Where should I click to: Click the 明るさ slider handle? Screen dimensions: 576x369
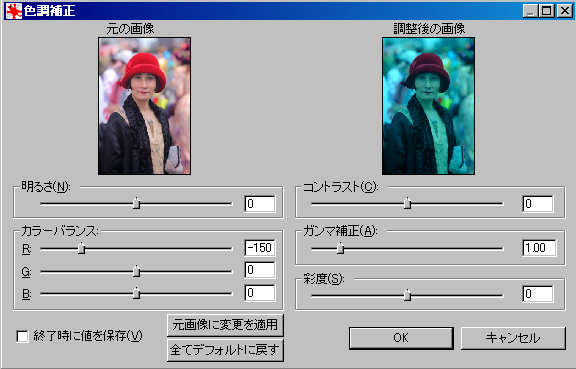click(x=136, y=203)
